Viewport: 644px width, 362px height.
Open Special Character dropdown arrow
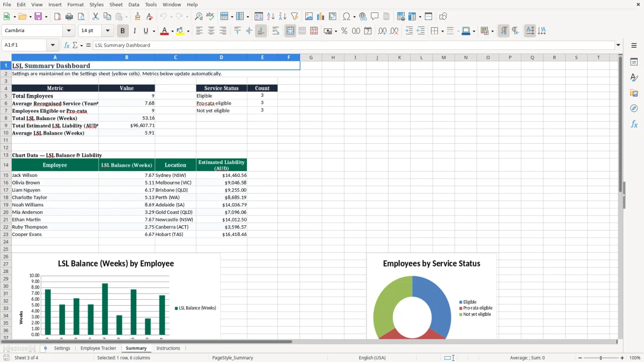coord(354,17)
